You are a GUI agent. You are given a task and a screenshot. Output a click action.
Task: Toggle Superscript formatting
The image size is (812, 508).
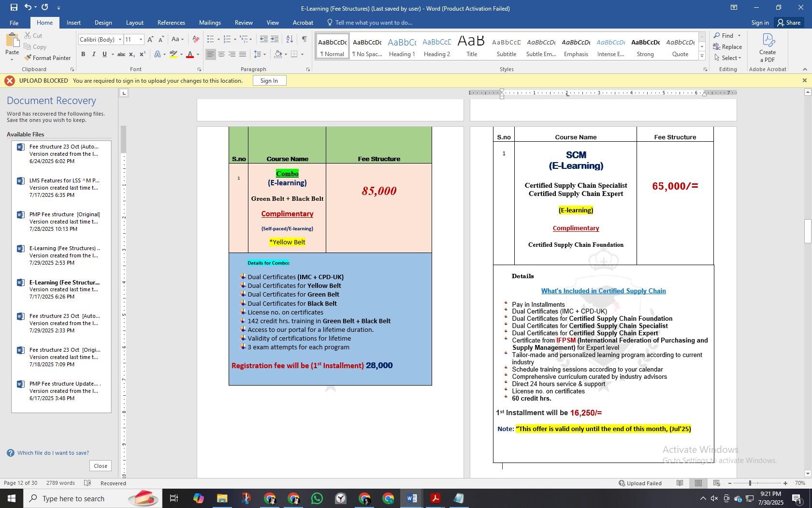pyautogui.click(x=143, y=54)
